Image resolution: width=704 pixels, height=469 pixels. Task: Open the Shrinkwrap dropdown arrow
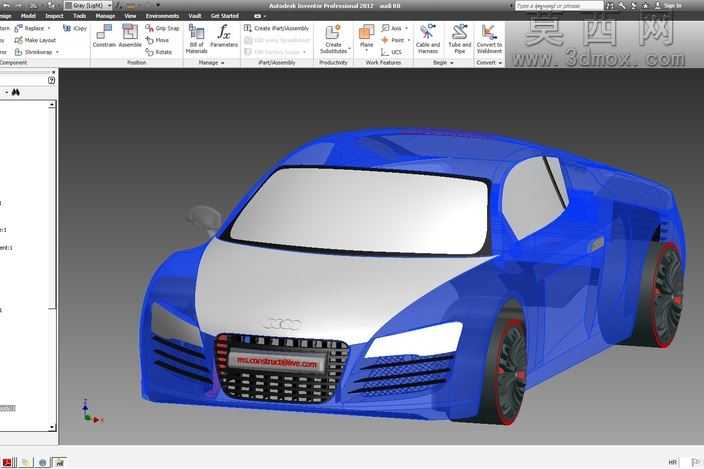coord(57,52)
